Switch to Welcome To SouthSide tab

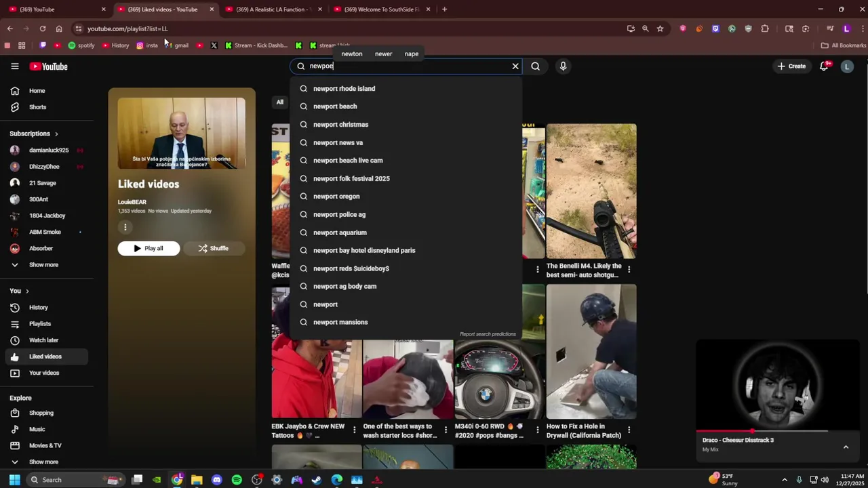pyautogui.click(x=382, y=9)
